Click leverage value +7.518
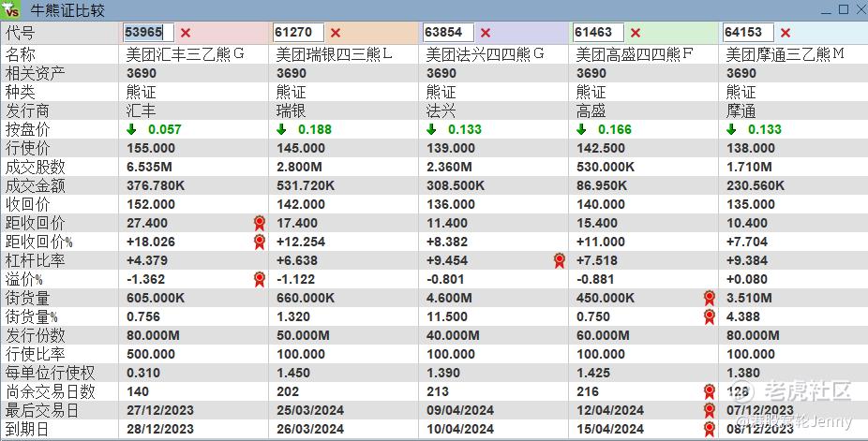The height and width of the screenshot is (441, 868). (x=597, y=260)
